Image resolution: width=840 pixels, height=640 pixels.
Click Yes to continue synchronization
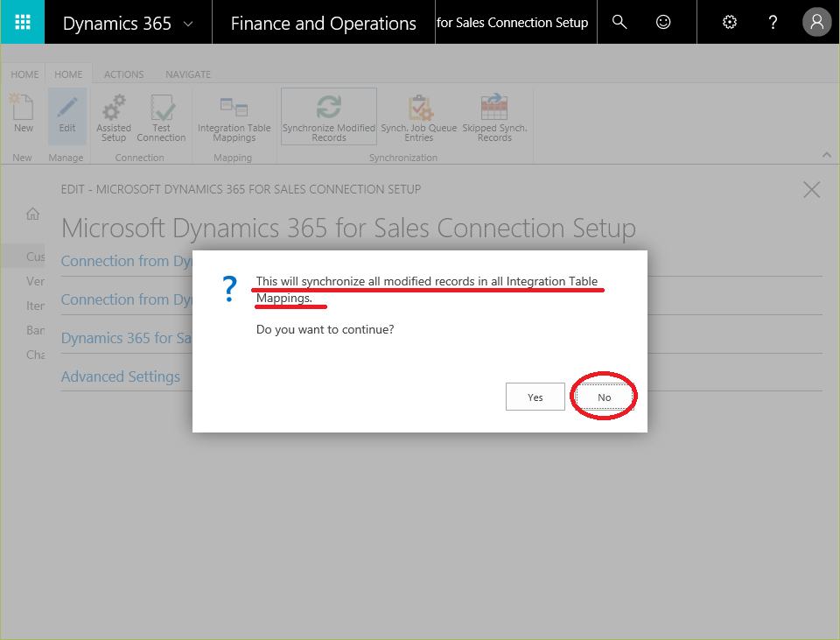pos(535,397)
